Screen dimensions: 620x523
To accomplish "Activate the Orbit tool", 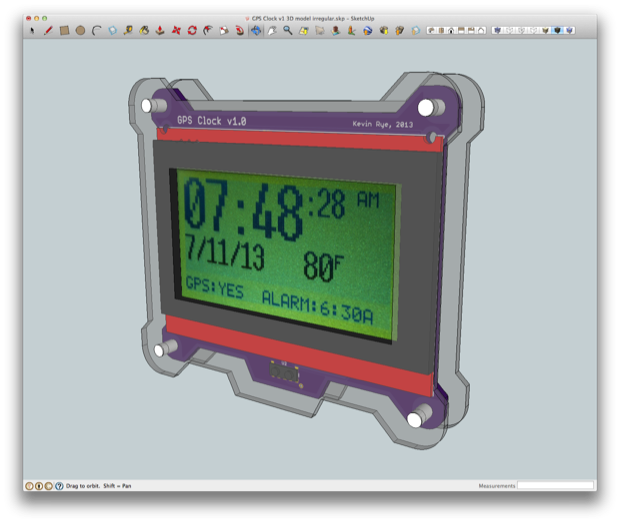I will 256,30.
